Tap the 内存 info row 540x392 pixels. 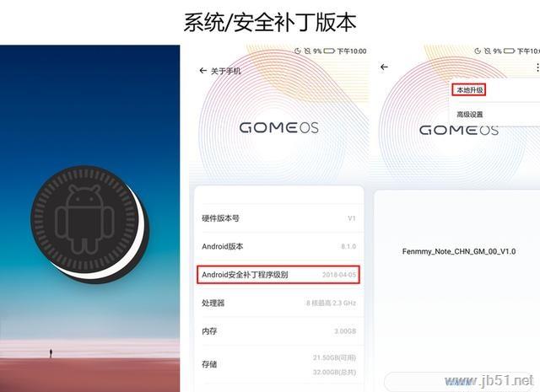point(278,331)
